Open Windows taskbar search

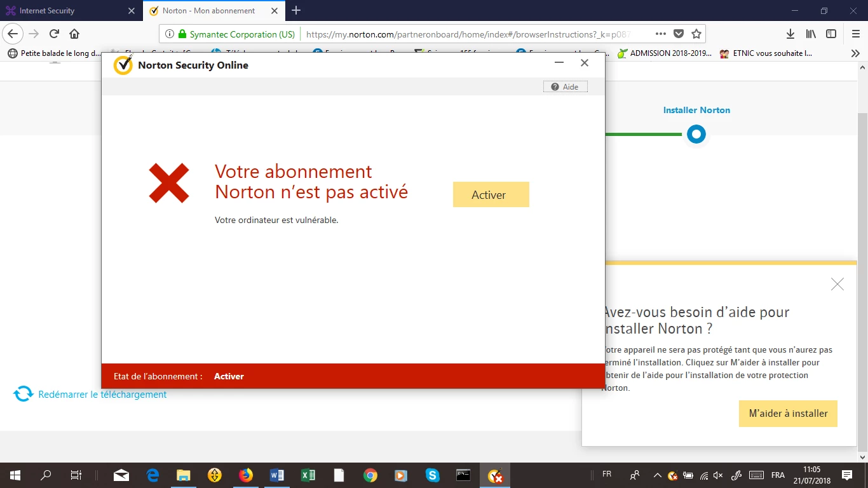[46, 475]
